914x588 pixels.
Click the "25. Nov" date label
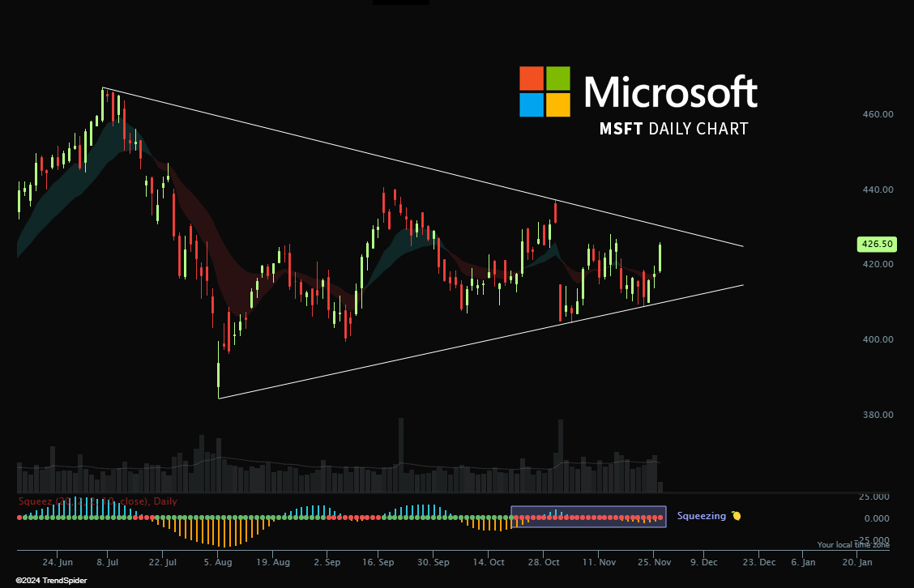[x=654, y=562]
